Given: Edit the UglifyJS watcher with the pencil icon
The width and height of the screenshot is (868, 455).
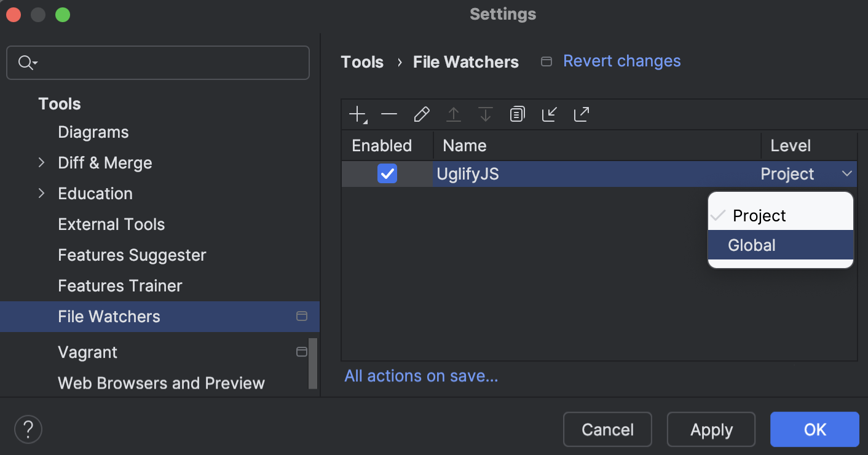Looking at the screenshot, I should (421, 114).
